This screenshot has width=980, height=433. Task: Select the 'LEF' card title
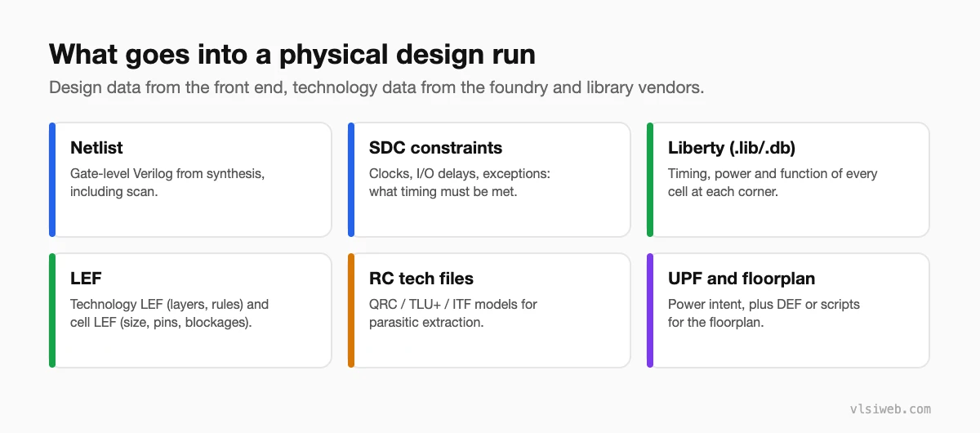point(86,279)
